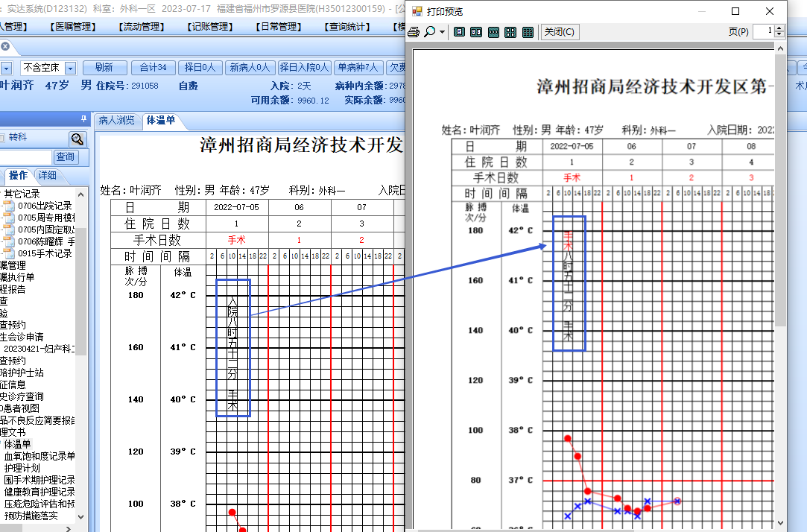The height and width of the screenshot is (532, 807).
Task: Click the 打印预览 window title icon
Action: pyautogui.click(x=417, y=11)
